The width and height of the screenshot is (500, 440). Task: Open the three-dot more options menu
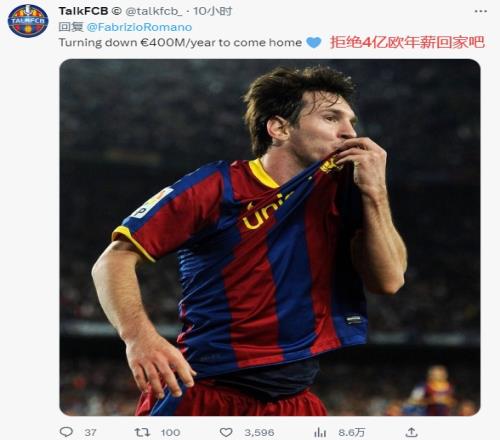coord(480,11)
